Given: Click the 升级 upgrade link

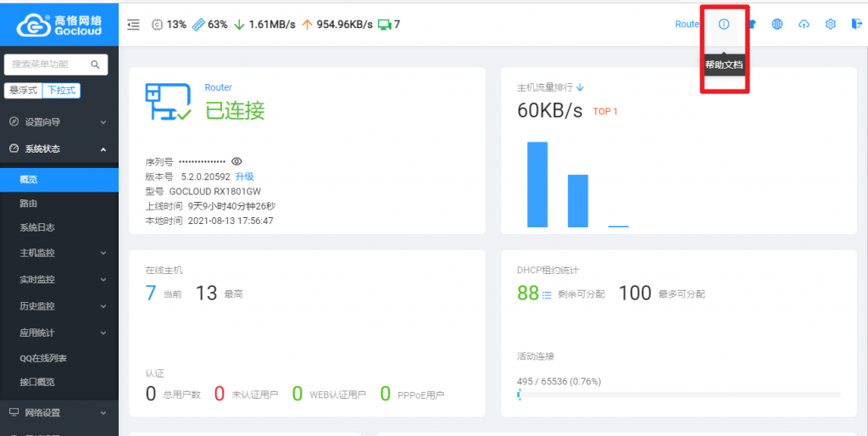Looking at the screenshot, I should [x=245, y=176].
